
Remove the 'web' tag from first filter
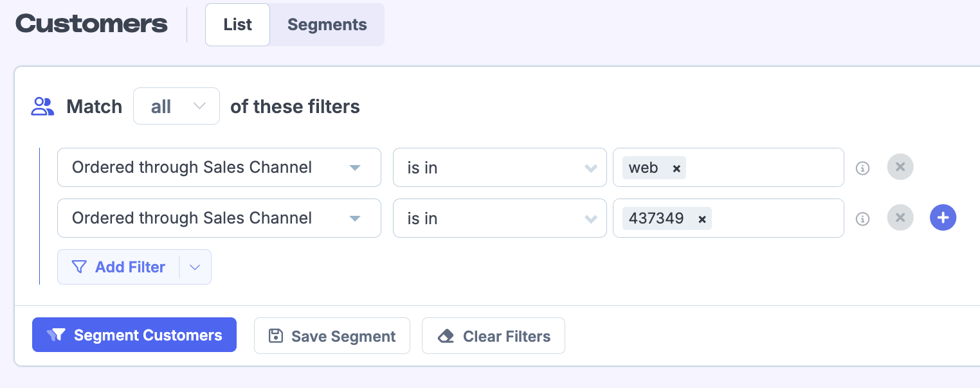pos(676,168)
